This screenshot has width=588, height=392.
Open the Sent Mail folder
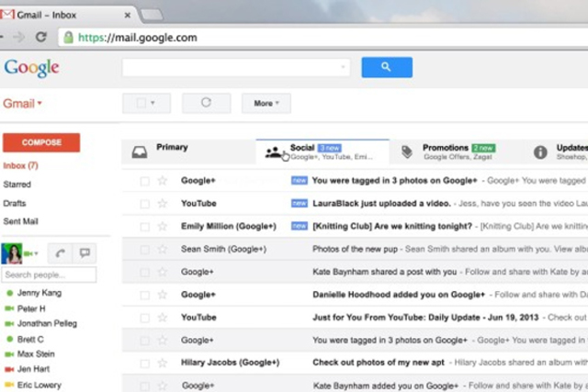(20, 221)
